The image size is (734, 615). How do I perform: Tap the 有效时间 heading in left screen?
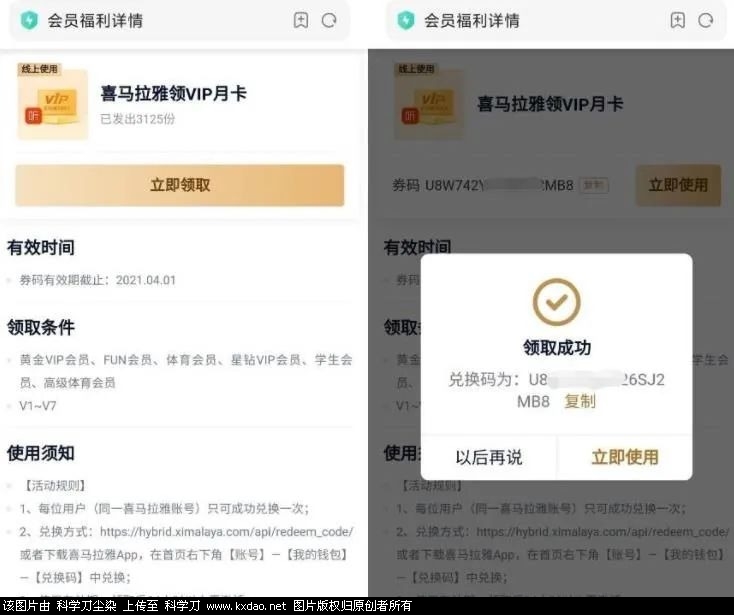click(41, 247)
